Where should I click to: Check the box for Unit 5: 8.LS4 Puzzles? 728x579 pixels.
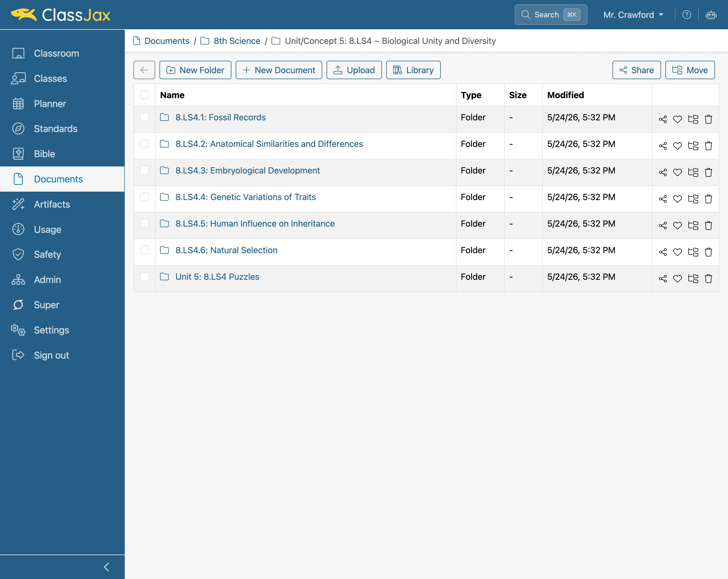pyautogui.click(x=145, y=277)
